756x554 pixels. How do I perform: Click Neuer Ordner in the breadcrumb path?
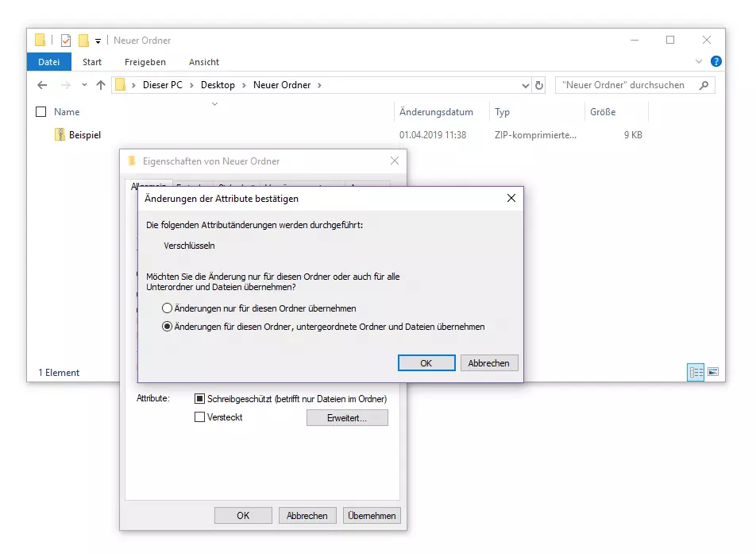pyautogui.click(x=282, y=85)
